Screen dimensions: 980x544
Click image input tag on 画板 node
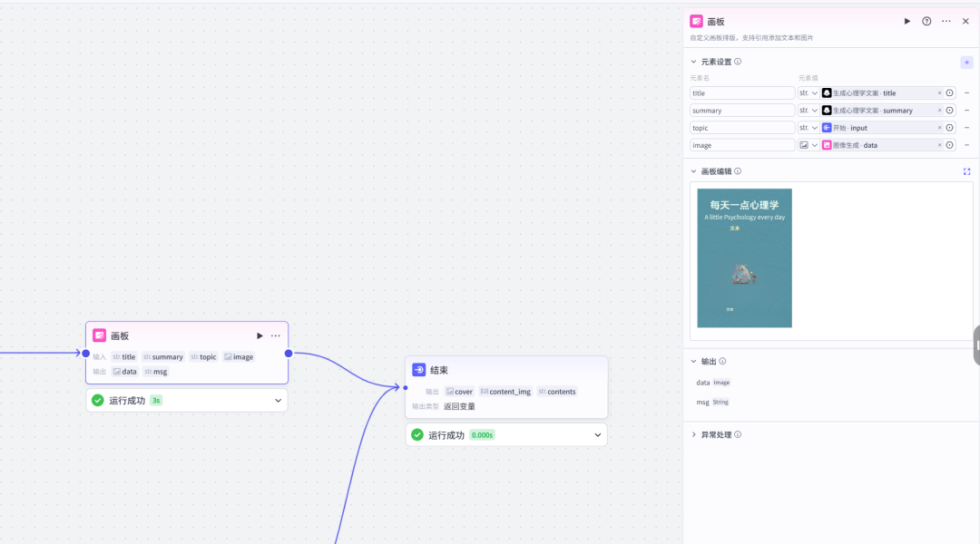[x=239, y=357]
